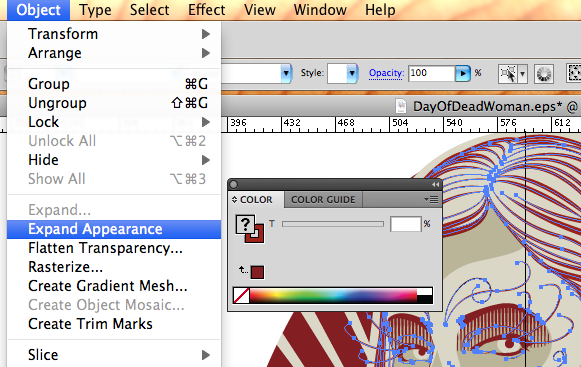Open the Select menu
The height and width of the screenshot is (367, 581).
pos(149,10)
